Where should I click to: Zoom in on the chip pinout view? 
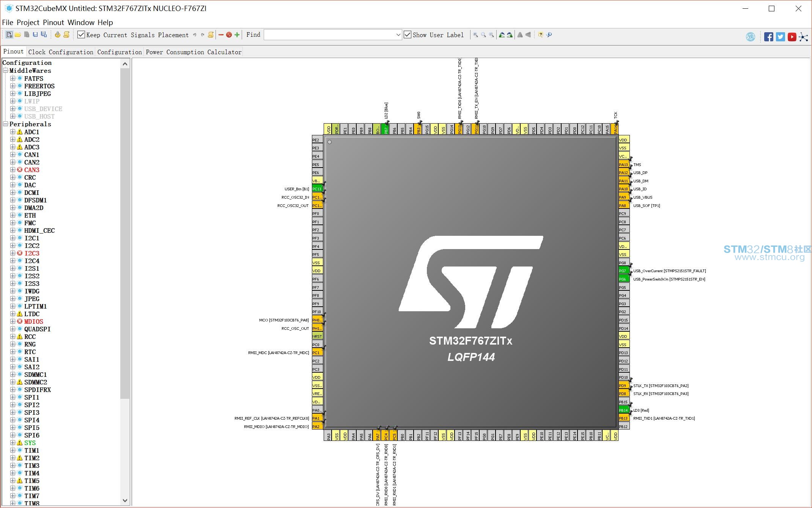point(475,35)
